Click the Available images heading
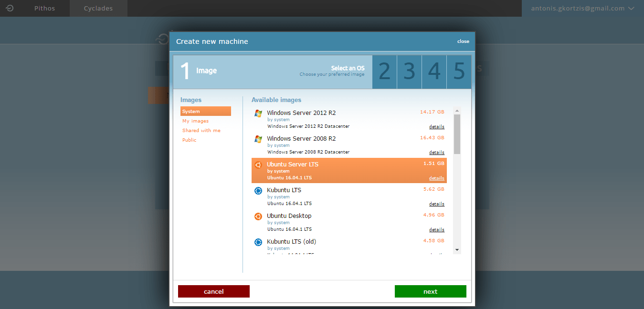This screenshot has height=309, width=644. pos(276,100)
